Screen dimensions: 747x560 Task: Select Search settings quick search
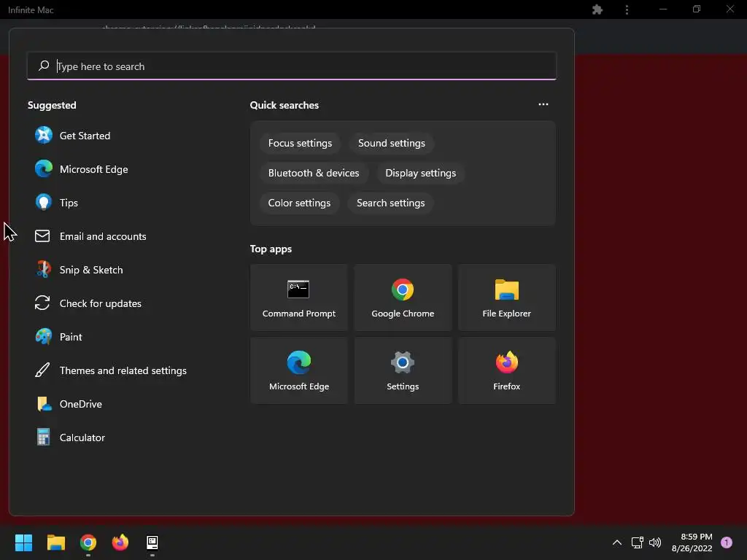coord(391,203)
